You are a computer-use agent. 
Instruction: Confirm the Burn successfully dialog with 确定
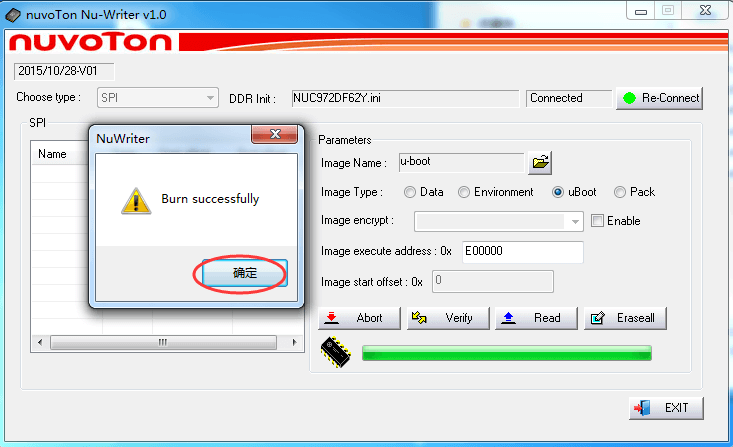[x=245, y=273]
